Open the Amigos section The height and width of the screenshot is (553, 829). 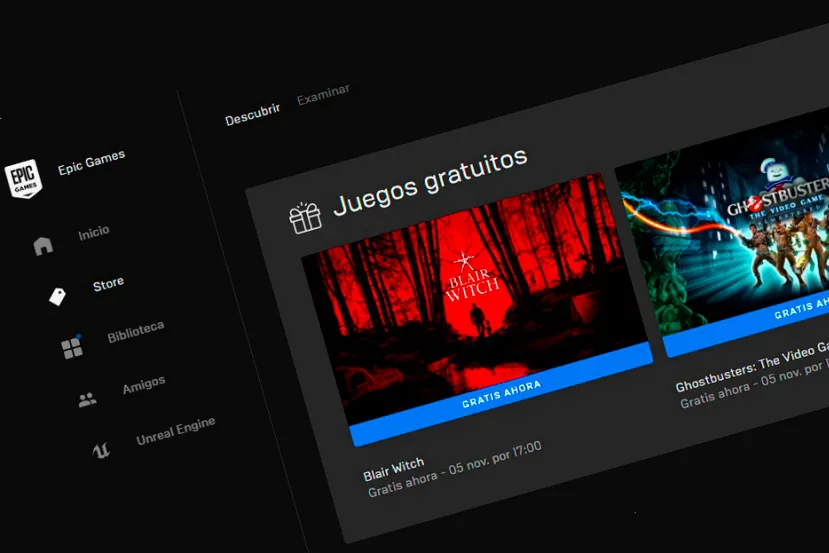[x=144, y=385]
